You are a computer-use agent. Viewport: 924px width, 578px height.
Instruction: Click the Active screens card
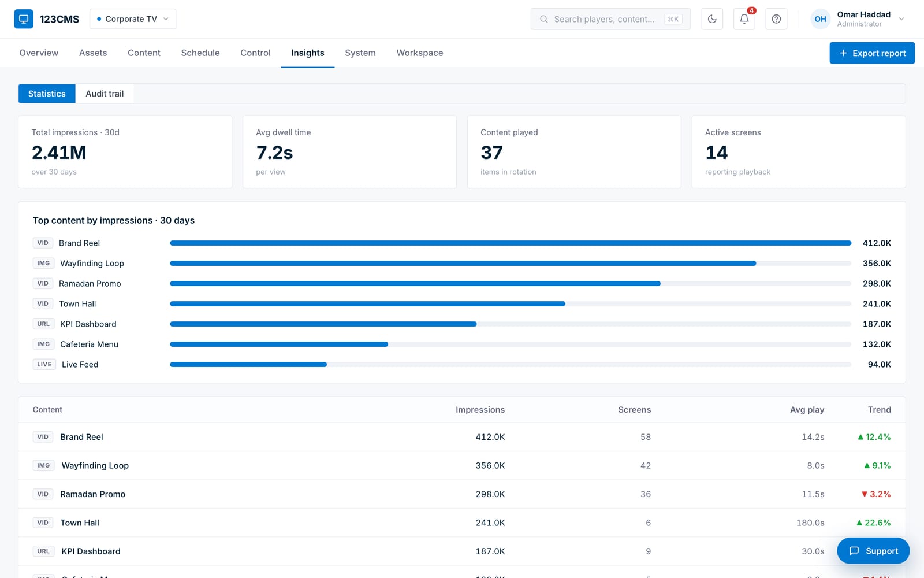[x=799, y=152]
